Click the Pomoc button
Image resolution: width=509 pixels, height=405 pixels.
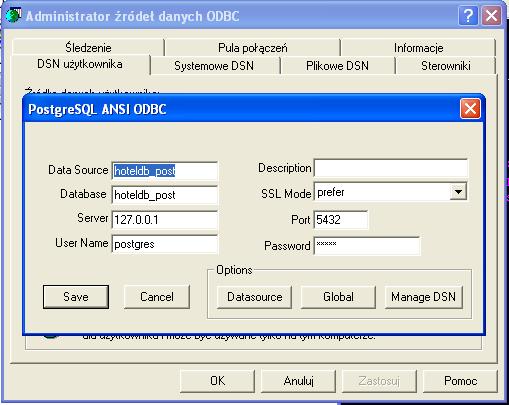point(460,381)
